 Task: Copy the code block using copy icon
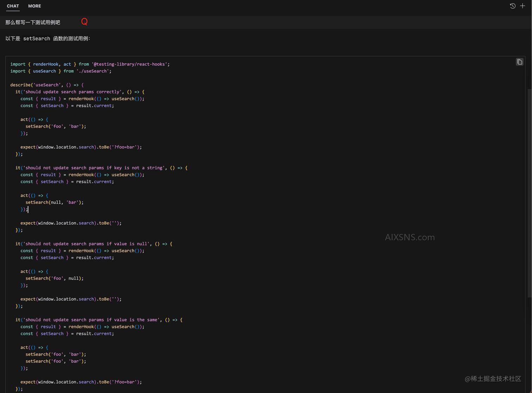(x=519, y=62)
